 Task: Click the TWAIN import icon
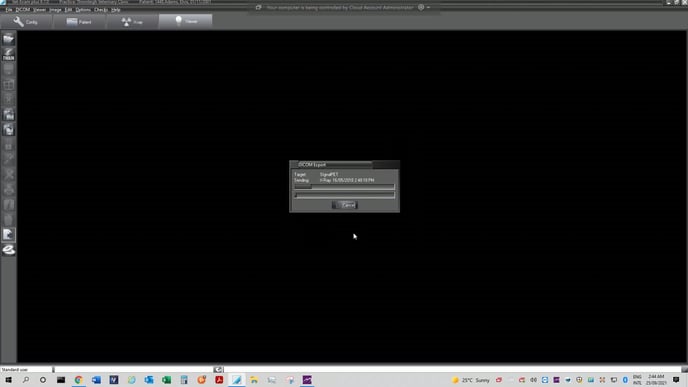tap(8, 54)
